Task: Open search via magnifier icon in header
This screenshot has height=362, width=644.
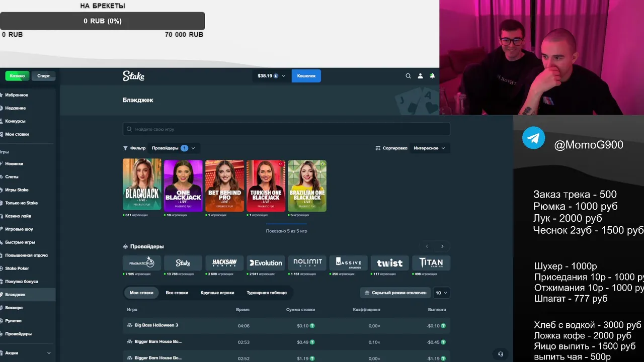Action: [408, 76]
